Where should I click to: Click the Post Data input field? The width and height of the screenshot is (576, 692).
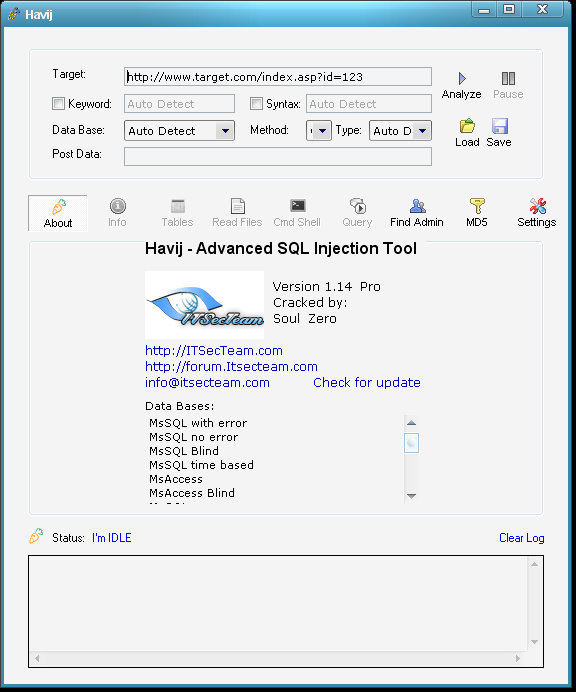coord(278,157)
